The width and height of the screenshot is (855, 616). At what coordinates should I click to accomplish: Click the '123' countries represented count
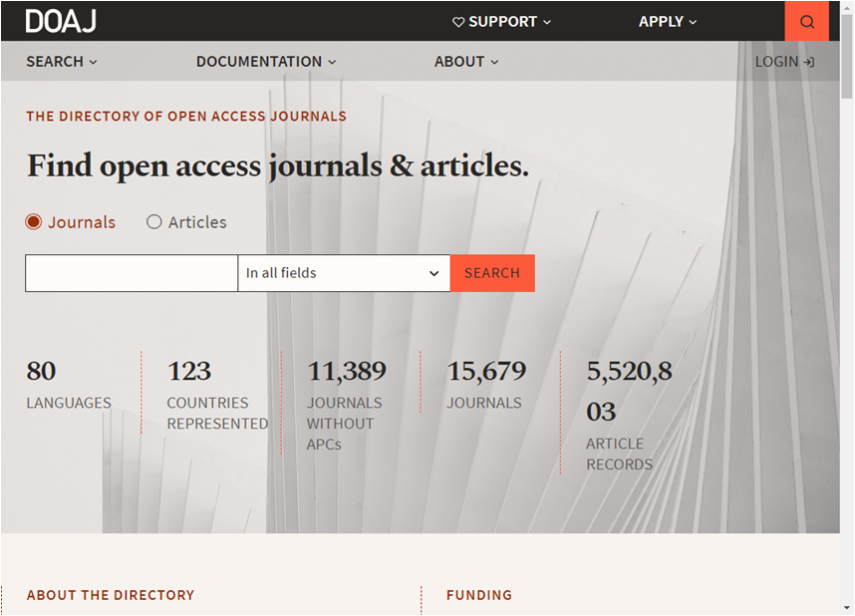pos(188,372)
